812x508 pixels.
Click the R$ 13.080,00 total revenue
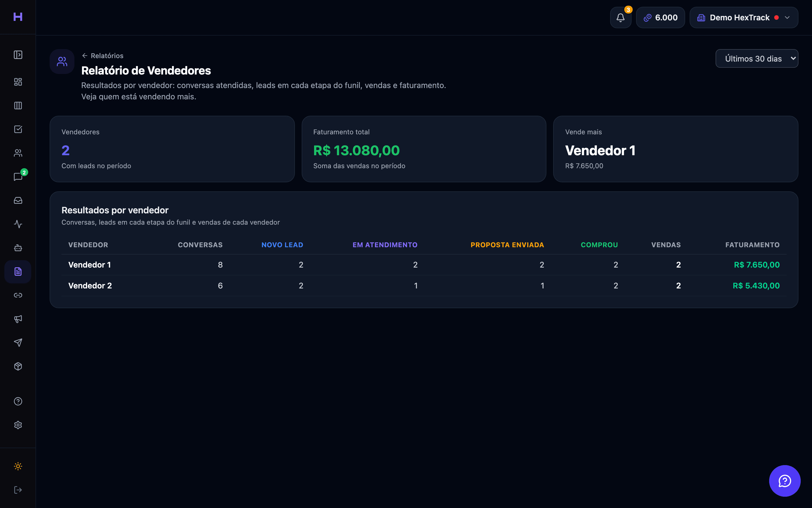coord(356,150)
